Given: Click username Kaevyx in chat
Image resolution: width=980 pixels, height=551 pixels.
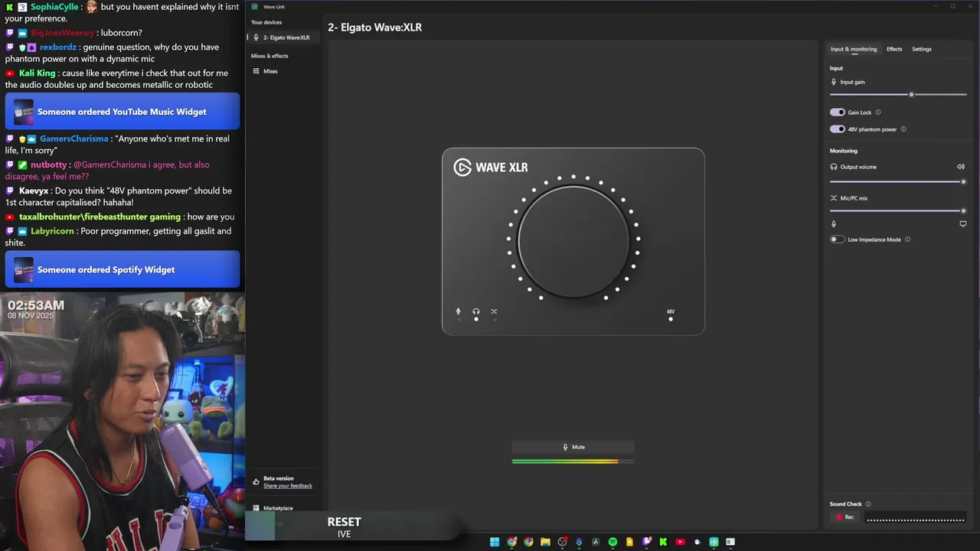Looking at the screenshot, I should (x=34, y=191).
